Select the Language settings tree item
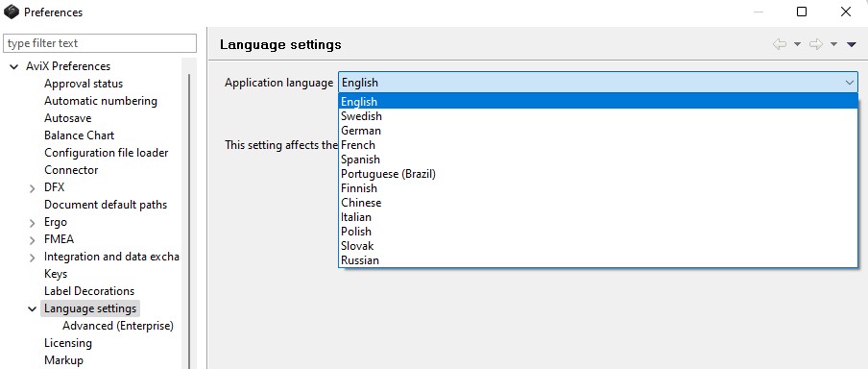Screen dimensions: 868x369 (90, 308)
